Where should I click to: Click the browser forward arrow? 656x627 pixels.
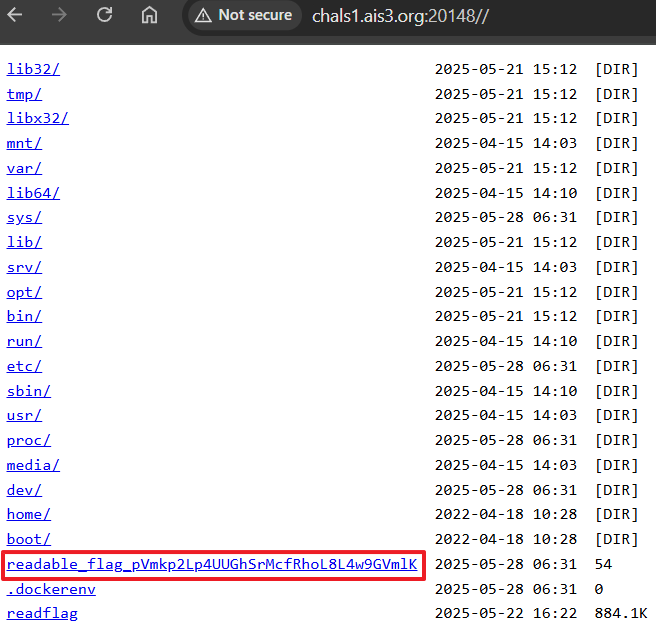[x=61, y=15]
